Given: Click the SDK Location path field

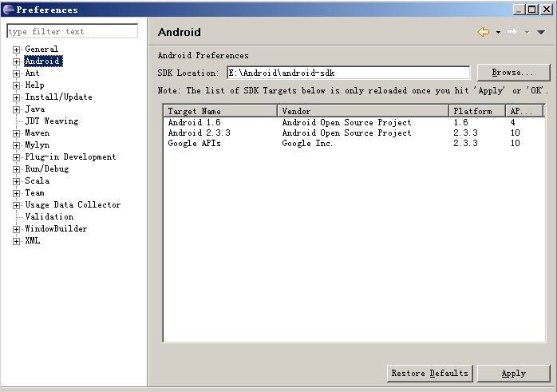Looking at the screenshot, I should coord(349,73).
